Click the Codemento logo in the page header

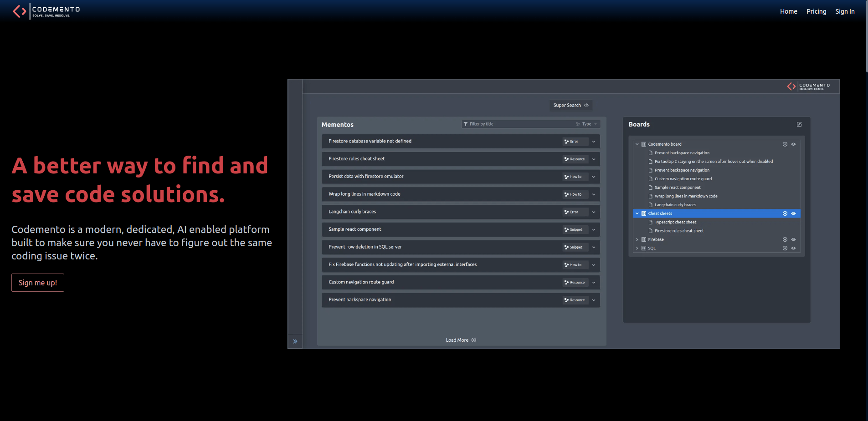pos(46,11)
